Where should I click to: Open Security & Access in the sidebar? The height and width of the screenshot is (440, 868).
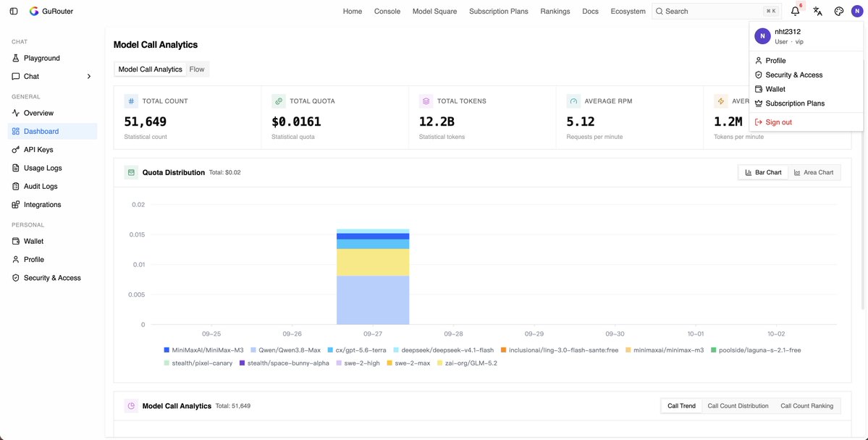click(53, 278)
